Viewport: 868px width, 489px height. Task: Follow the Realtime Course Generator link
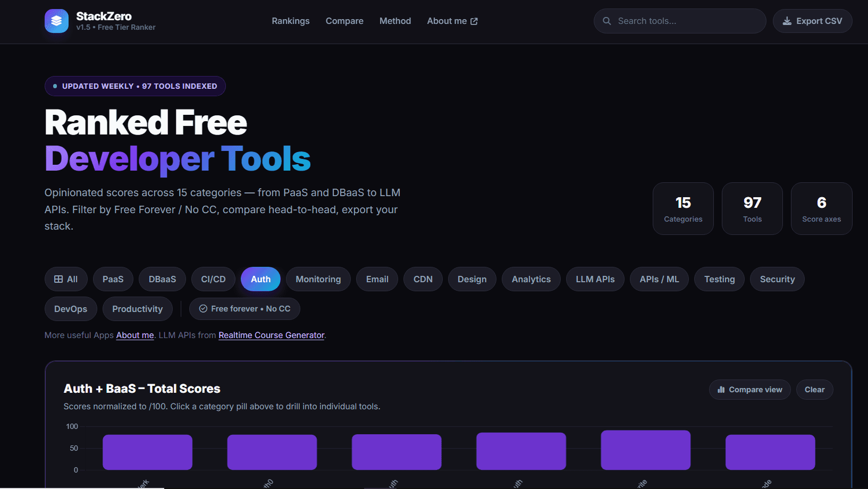click(x=272, y=335)
